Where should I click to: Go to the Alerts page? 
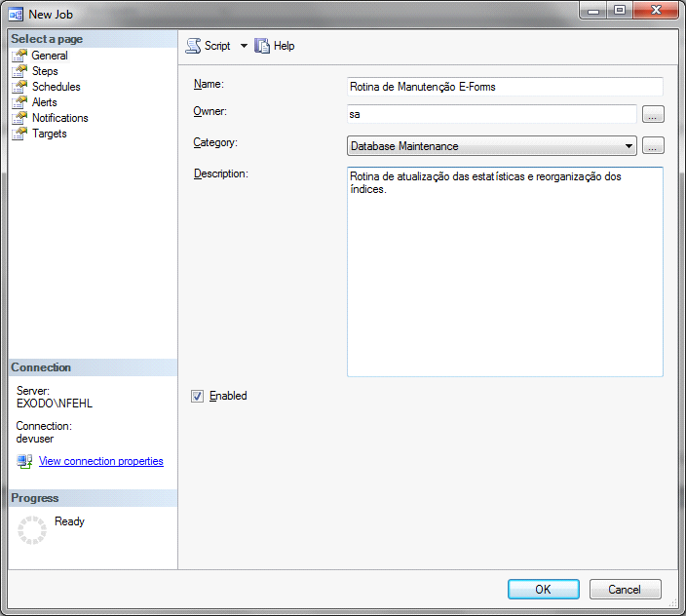click(x=45, y=102)
